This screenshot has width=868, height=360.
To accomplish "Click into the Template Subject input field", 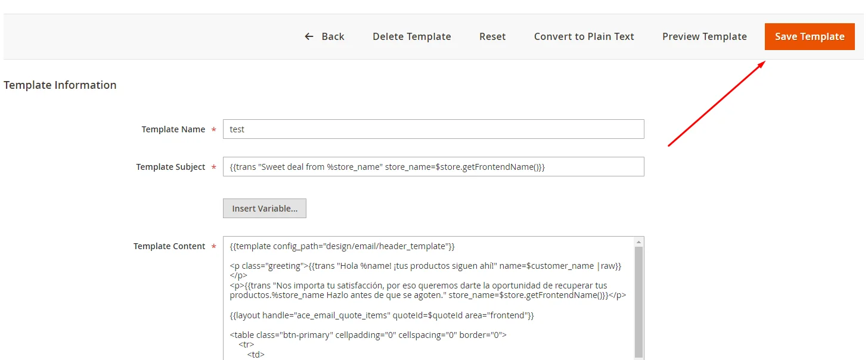I will (x=433, y=167).
